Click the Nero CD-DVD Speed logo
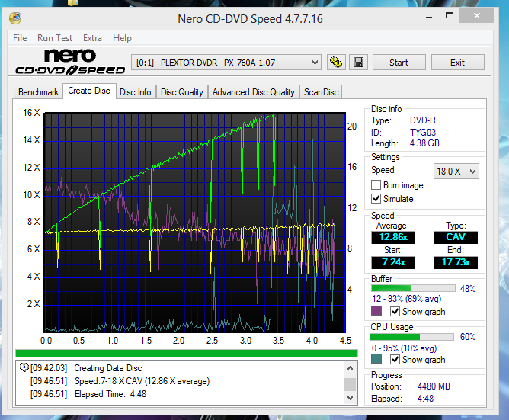This screenshot has height=420, width=509. [70, 62]
